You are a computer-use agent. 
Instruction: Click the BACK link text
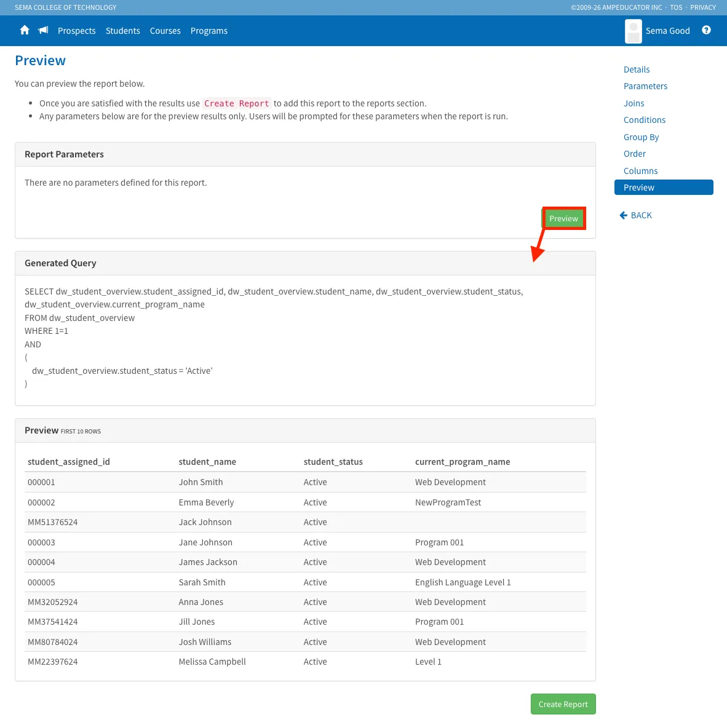point(641,215)
